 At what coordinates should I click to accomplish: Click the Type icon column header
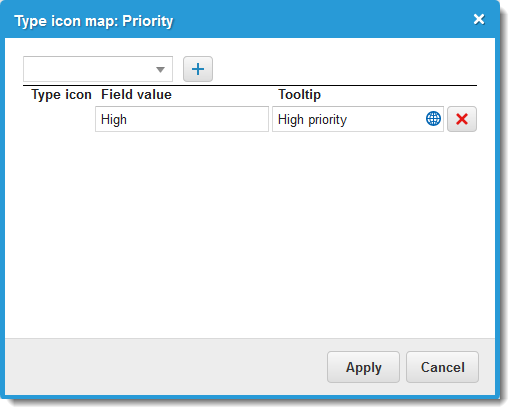(x=61, y=95)
